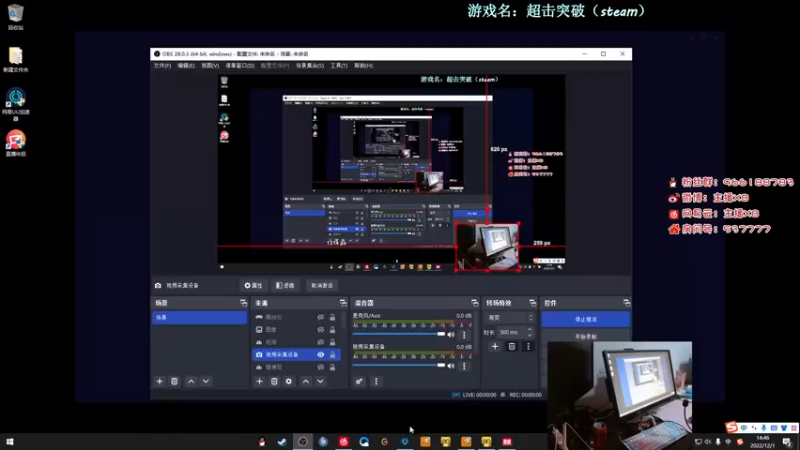The image size is (800, 450).
Task: Click the 300 ms duration field
Action: [511, 332]
